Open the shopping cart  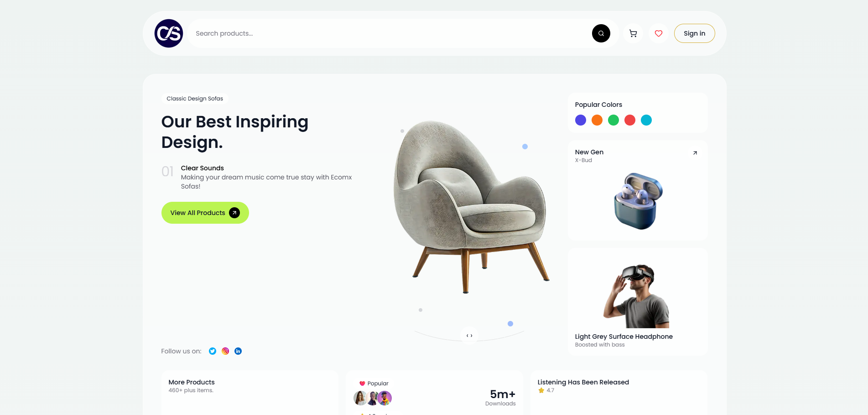(633, 33)
